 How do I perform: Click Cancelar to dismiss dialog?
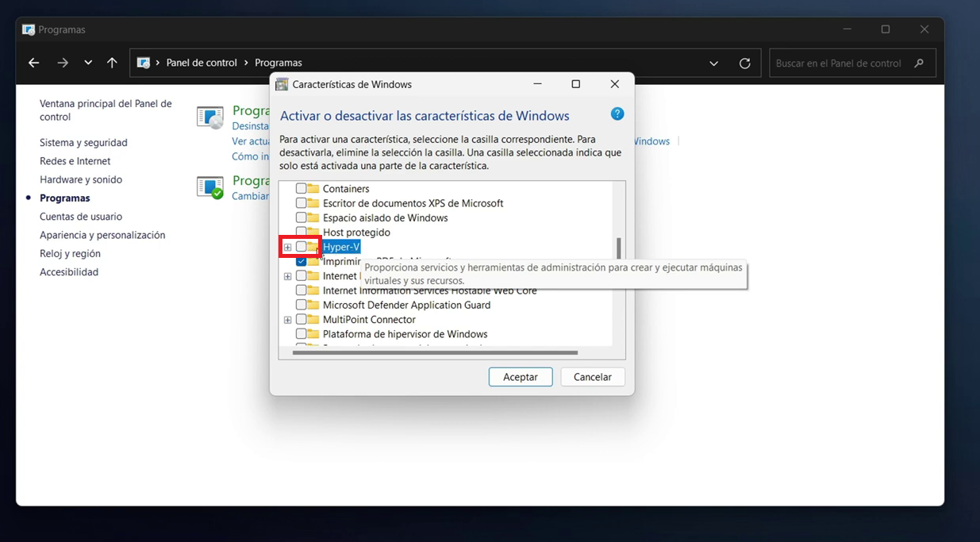click(x=593, y=377)
